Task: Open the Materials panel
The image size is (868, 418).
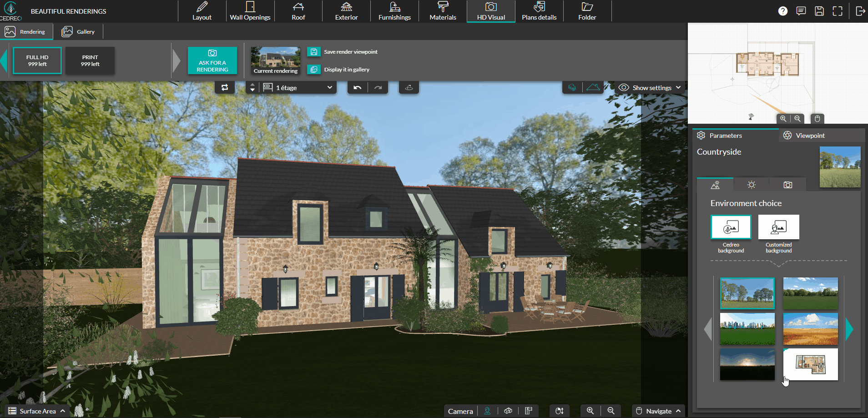Action: point(442,11)
